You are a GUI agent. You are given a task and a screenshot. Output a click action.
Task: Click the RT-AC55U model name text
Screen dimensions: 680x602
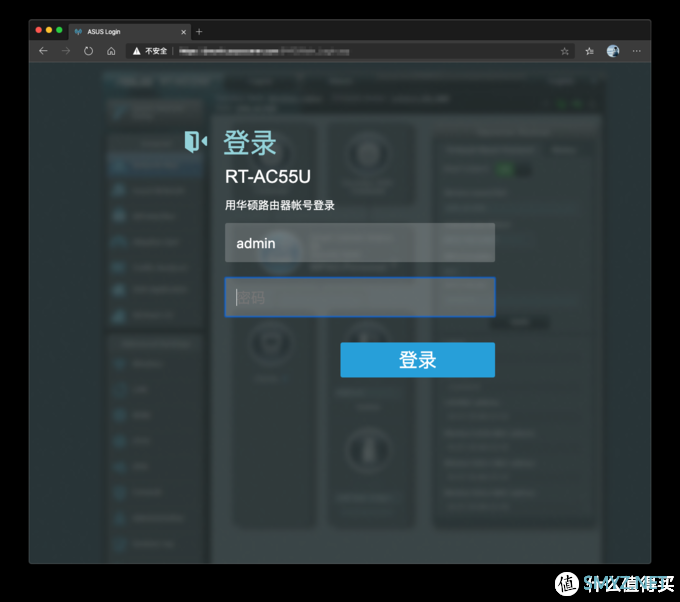pos(268,177)
